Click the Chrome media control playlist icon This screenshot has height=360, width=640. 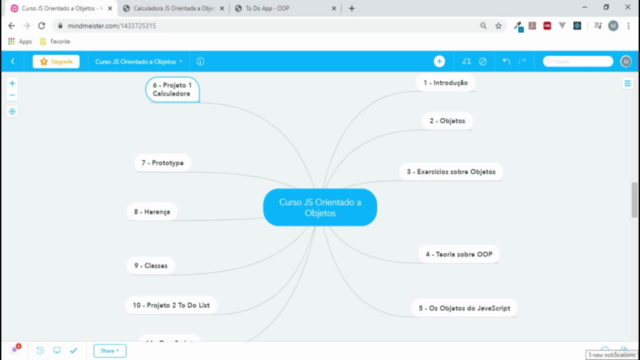point(598,26)
